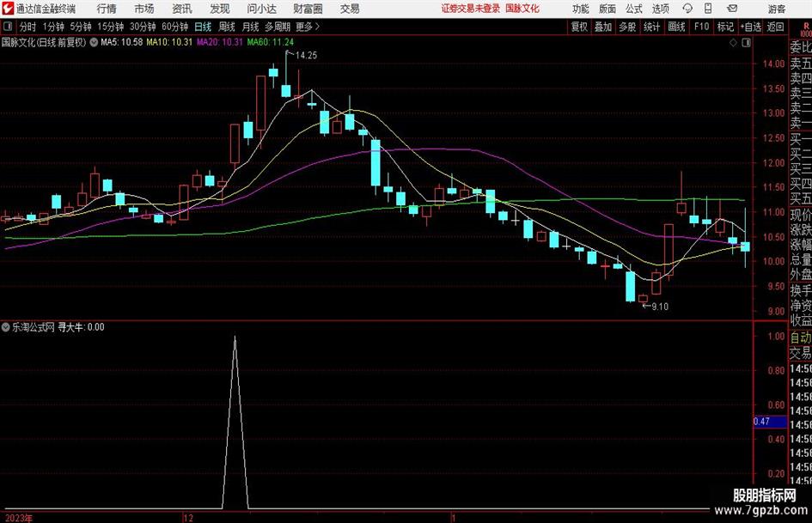Click the 叠加 overlay toolbar button

click(603, 27)
